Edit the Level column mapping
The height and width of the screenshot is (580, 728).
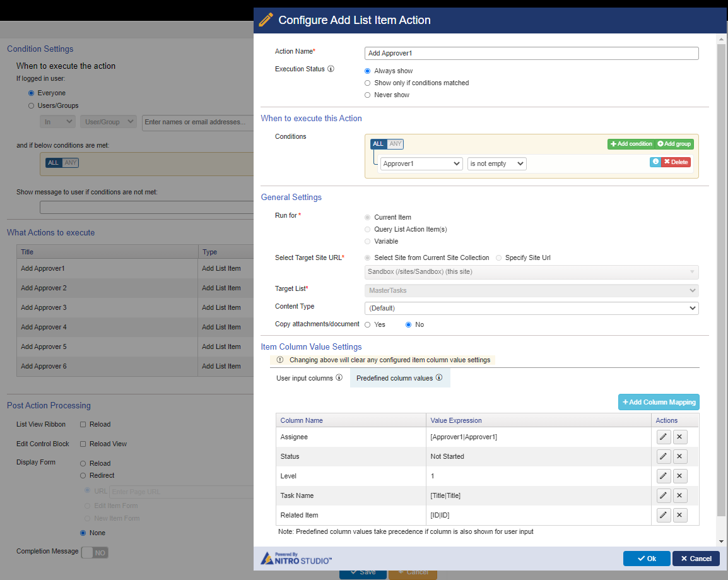pos(664,476)
